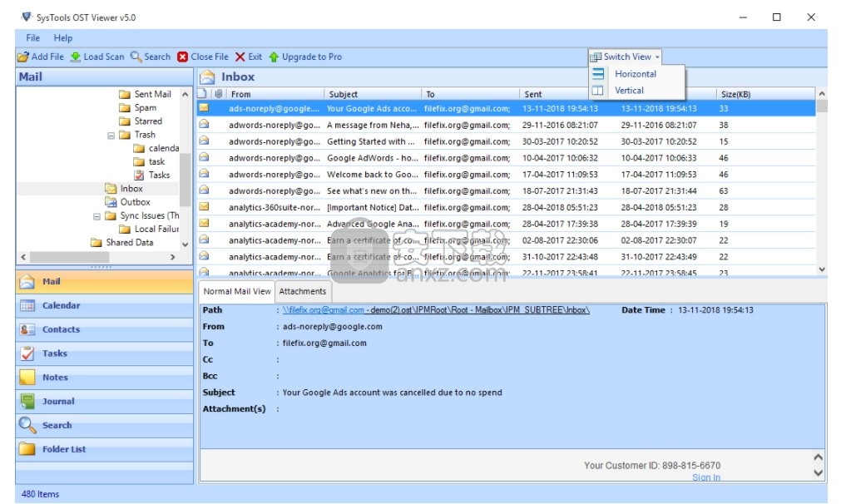Click the Exit toolbar button
Screen dimensions: 841x504
point(249,57)
